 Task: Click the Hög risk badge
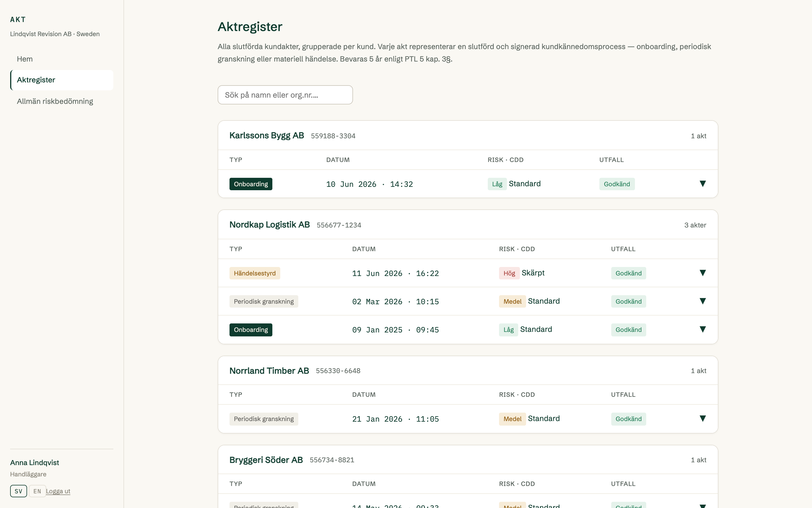[509, 273]
